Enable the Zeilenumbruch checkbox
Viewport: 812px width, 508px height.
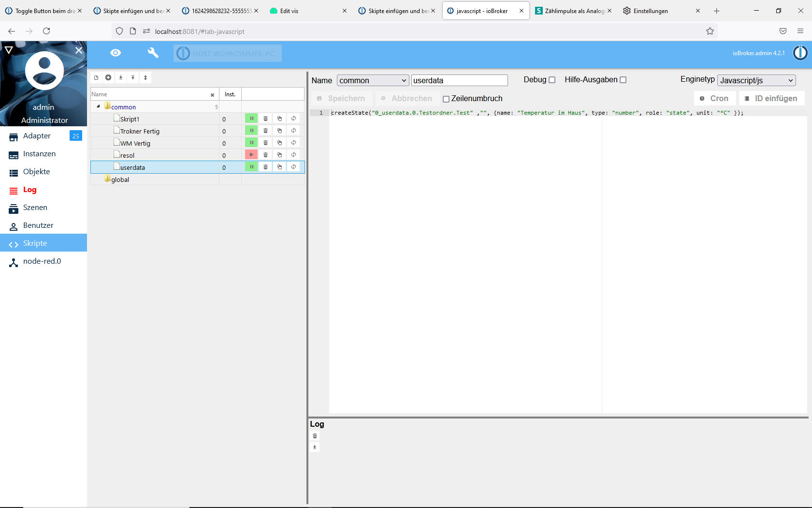pos(446,99)
